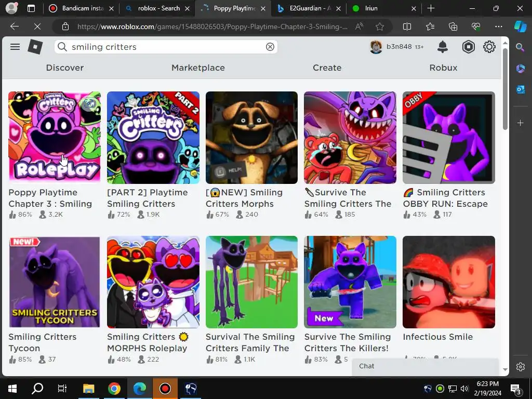Click the Roblox search field
The image size is (532, 399).
(x=166, y=47)
